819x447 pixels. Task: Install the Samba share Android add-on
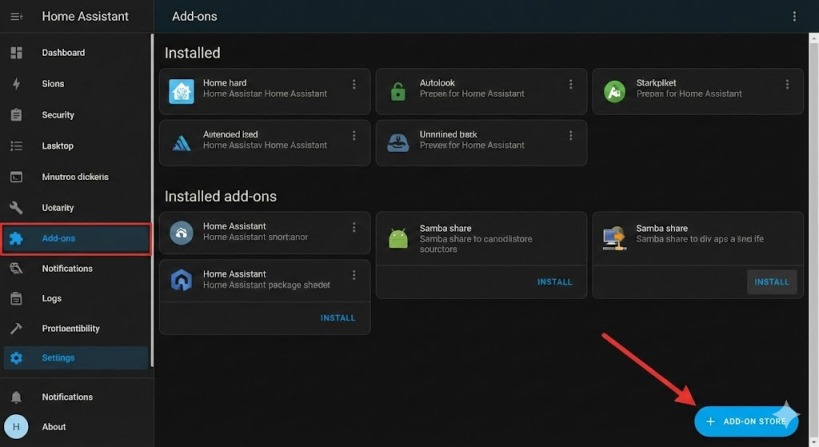click(554, 282)
